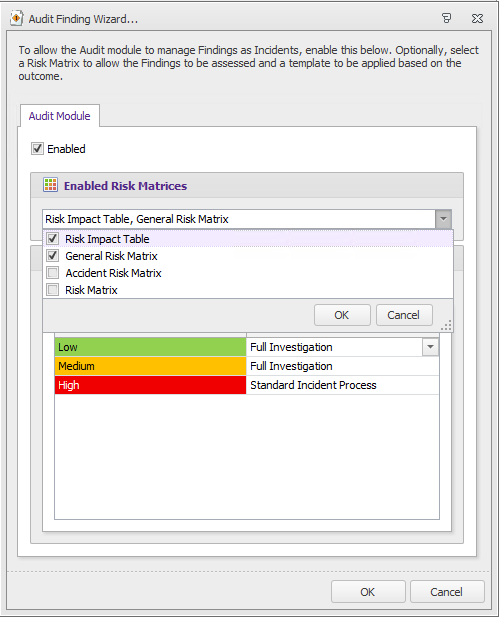Click the Audit Finding Wizard title icon
The width and height of the screenshot is (499, 617).
point(17,18)
